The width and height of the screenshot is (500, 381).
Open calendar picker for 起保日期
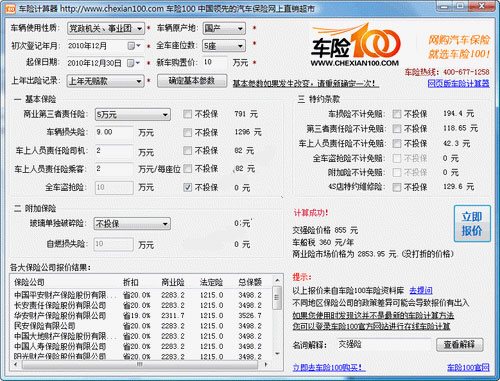coord(134,63)
